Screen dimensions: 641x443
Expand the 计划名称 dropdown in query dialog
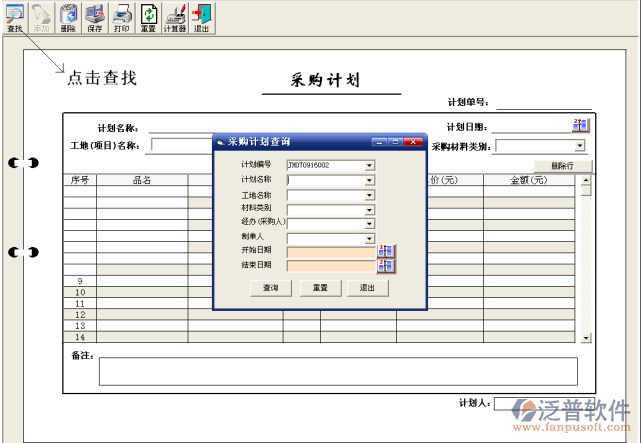[x=369, y=180]
